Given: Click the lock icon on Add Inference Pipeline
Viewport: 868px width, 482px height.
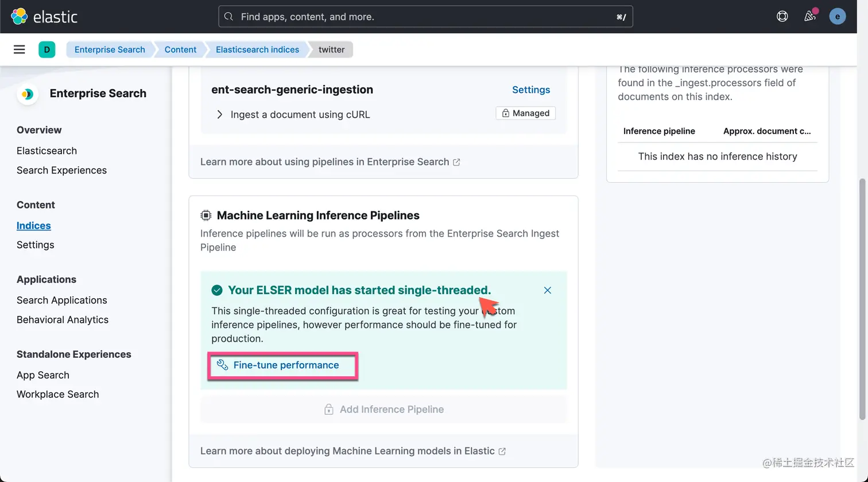Looking at the screenshot, I should click(329, 409).
